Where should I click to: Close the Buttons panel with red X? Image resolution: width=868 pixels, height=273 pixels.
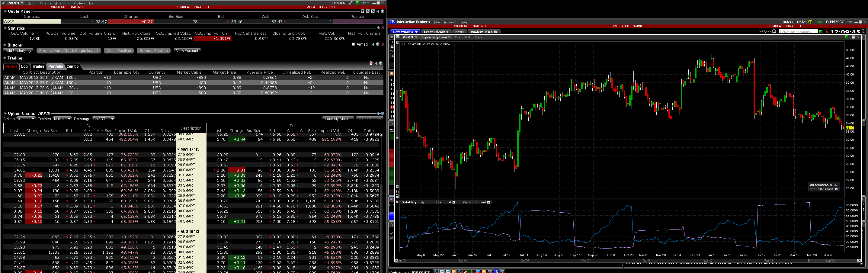point(383,44)
